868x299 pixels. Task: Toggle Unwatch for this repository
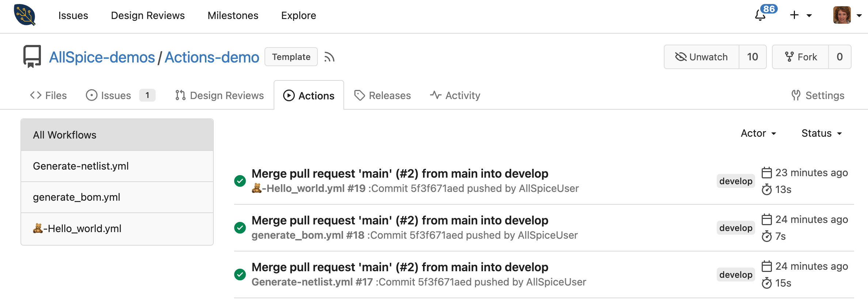pos(701,57)
